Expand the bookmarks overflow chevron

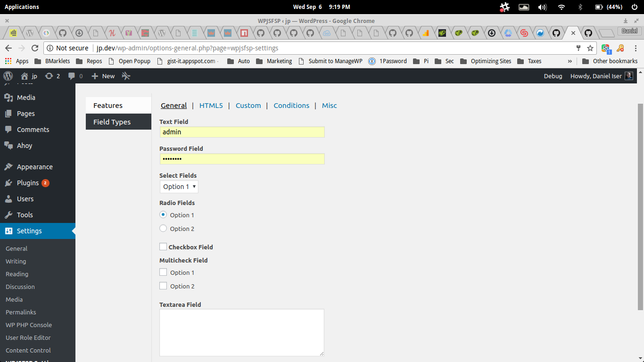570,61
